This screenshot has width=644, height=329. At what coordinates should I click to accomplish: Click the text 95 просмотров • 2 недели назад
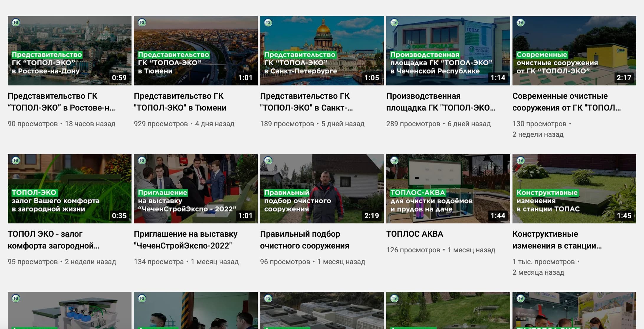[x=62, y=262]
